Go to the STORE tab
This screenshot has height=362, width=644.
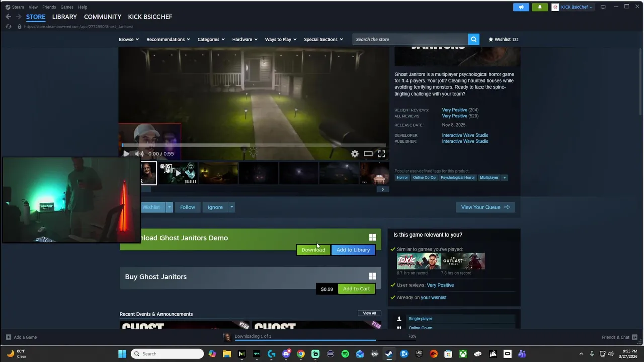click(x=36, y=17)
